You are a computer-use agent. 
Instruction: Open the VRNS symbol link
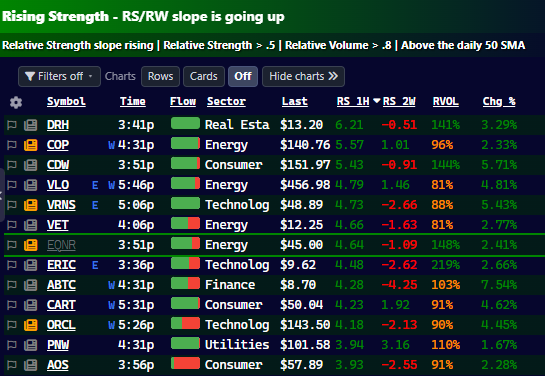pos(61,205)
